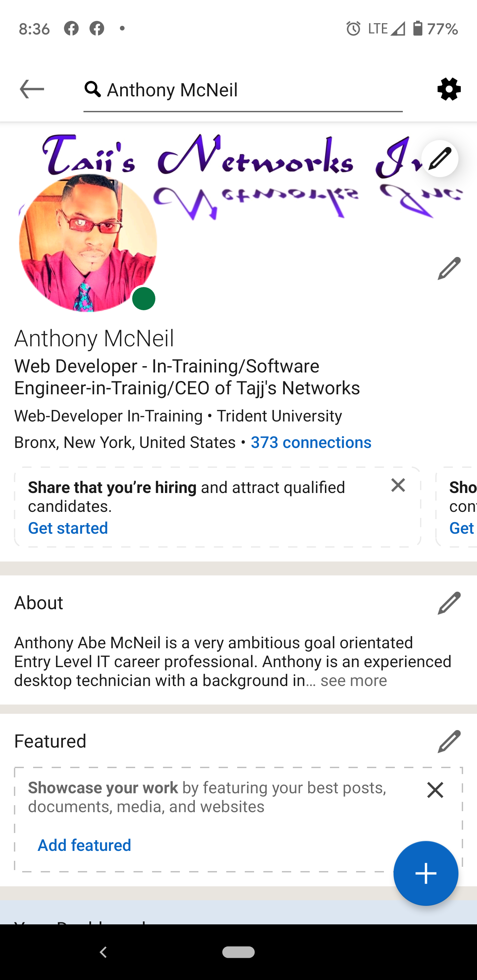The height and width of the screenshot is (980, 477).
Task: Close the 'Showcase your work' prompt
Action: click(x=435, y=790)
